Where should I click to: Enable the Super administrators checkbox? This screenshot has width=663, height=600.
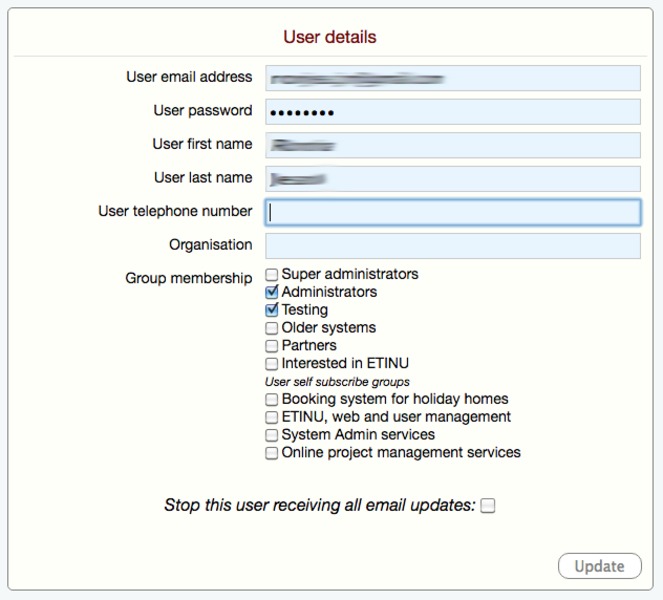tap(272, 275)
